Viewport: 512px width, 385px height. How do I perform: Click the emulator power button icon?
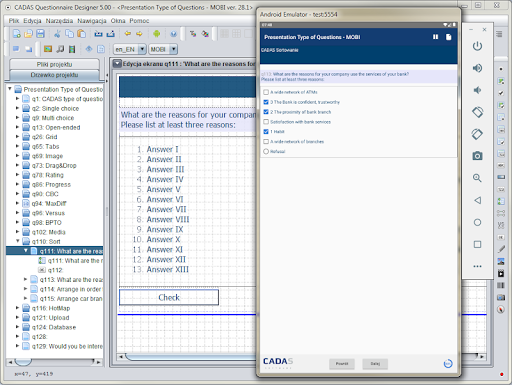(477, 46)
